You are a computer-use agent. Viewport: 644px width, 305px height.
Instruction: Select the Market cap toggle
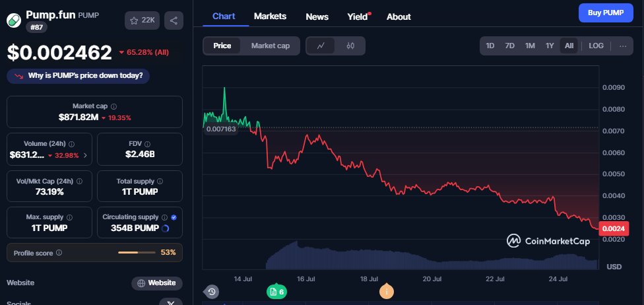(x=271, y=46)
